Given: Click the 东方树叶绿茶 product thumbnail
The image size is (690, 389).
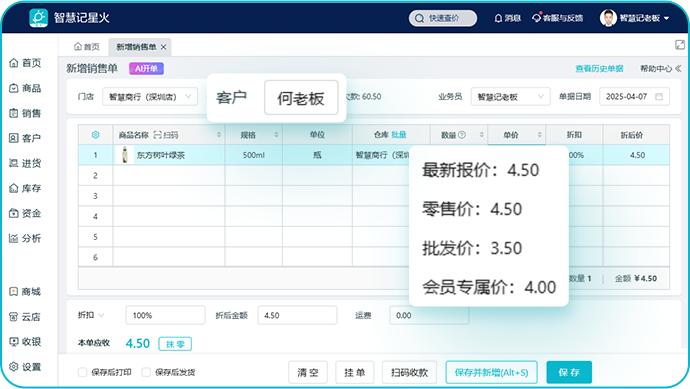Looking at the screenshot, I should click(x=125, y=155).
